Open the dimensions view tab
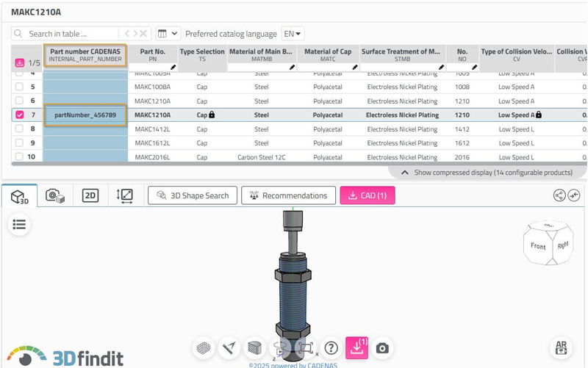Viewport: 588px width, 368px height. tap(124, 195)
